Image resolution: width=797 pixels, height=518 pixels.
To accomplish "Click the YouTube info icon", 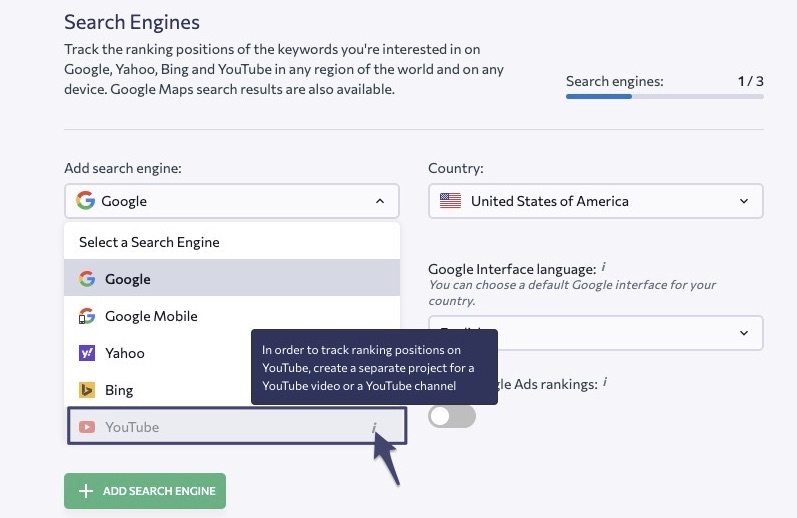I will click(374, 427).
